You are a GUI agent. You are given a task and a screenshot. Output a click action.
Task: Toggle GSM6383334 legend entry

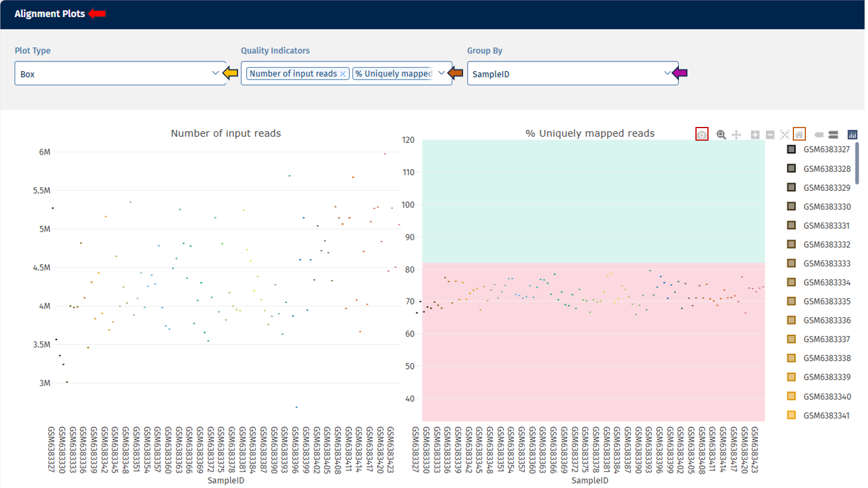pos(826,282)
